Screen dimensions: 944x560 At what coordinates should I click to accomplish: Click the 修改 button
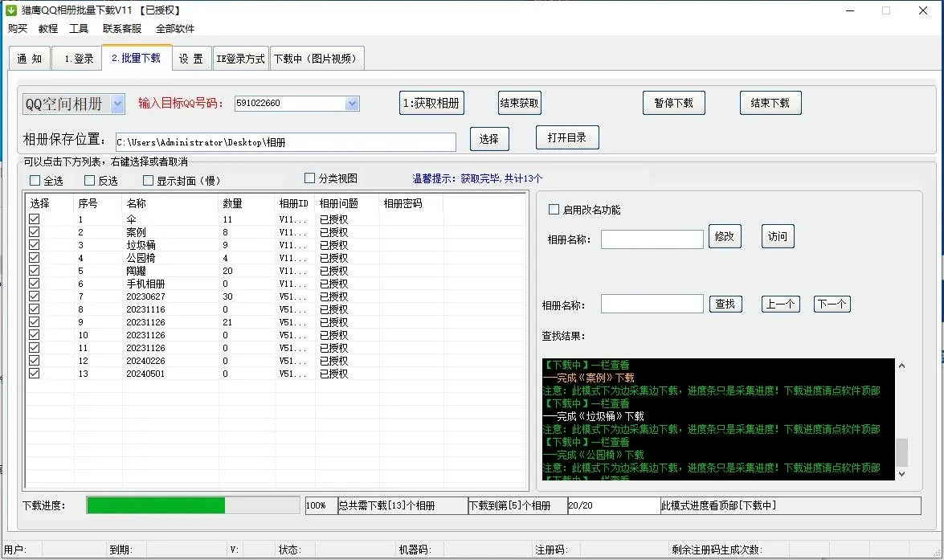pos(725,236)
